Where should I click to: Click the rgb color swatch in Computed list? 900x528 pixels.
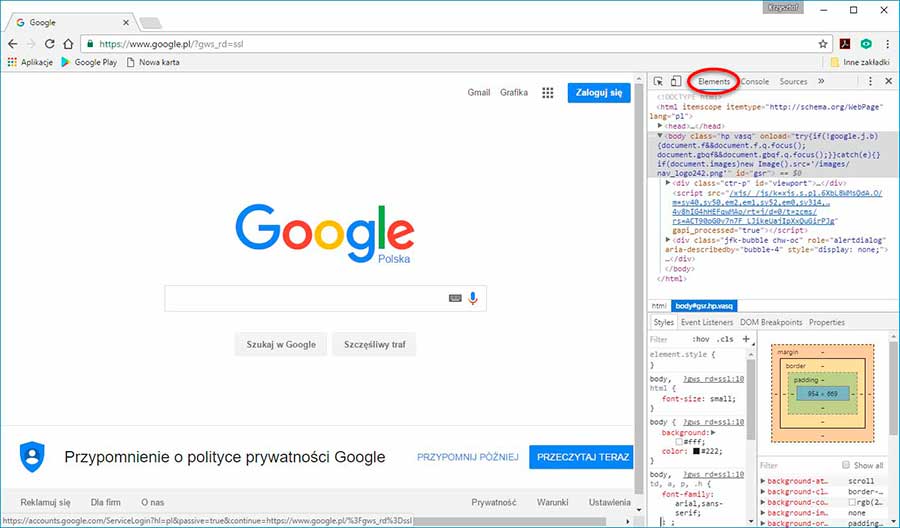click(852, 502)
